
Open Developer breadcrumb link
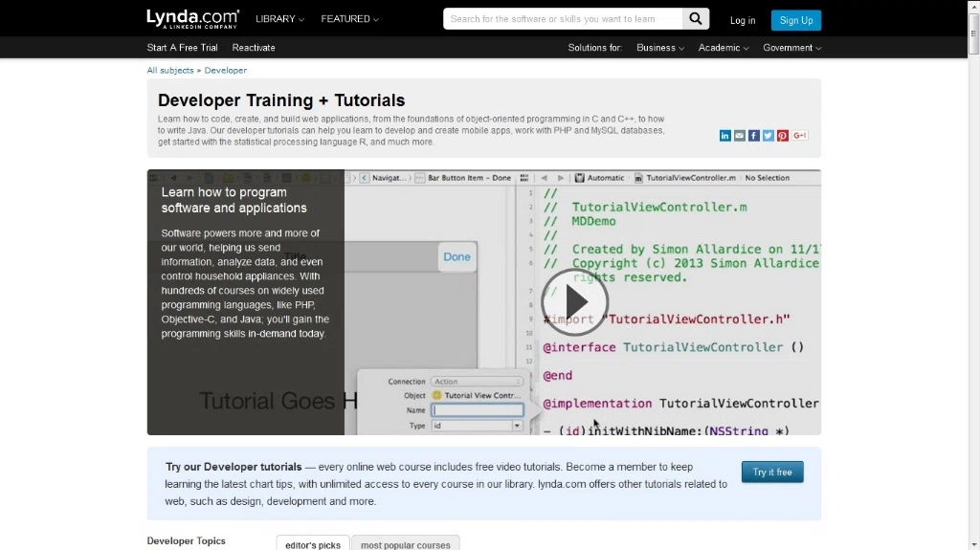point(226,70)
